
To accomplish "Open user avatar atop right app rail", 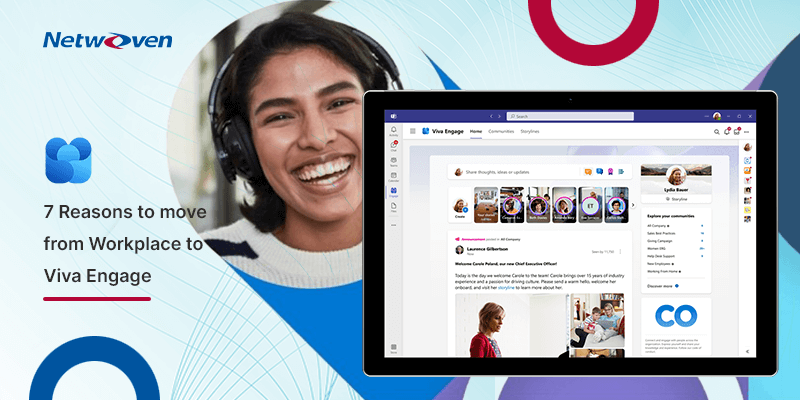I will pos(747,147).
